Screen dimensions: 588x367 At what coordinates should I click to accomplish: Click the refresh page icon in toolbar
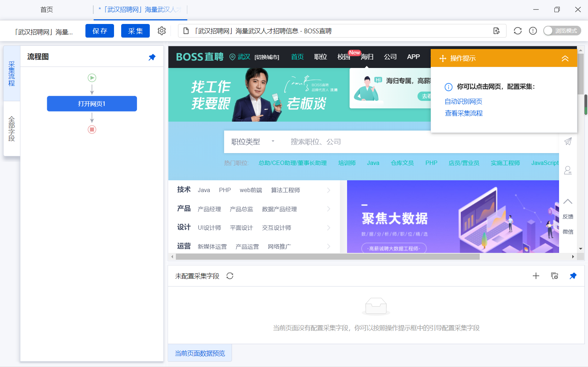pyautogui.click(x=518, y=31)
